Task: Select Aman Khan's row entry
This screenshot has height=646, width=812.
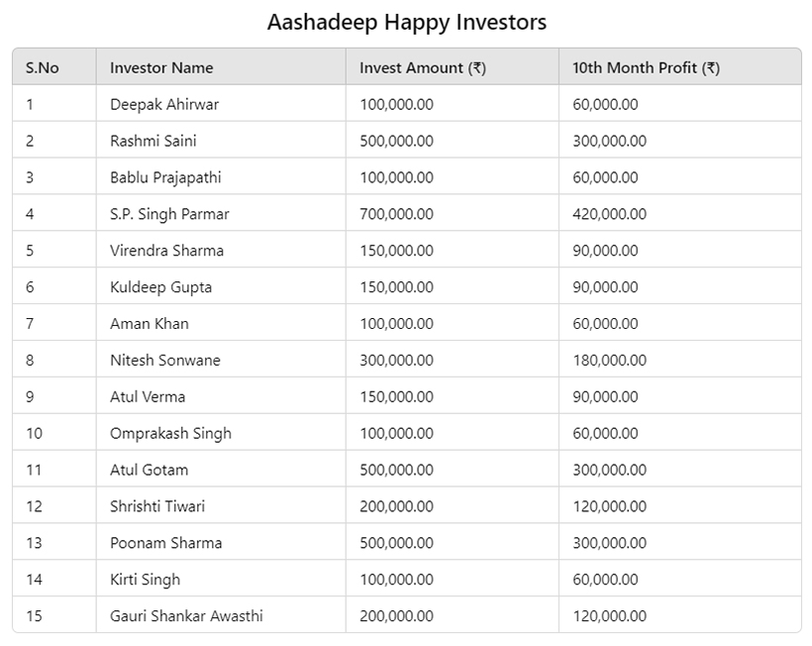Action: point(150,324)
